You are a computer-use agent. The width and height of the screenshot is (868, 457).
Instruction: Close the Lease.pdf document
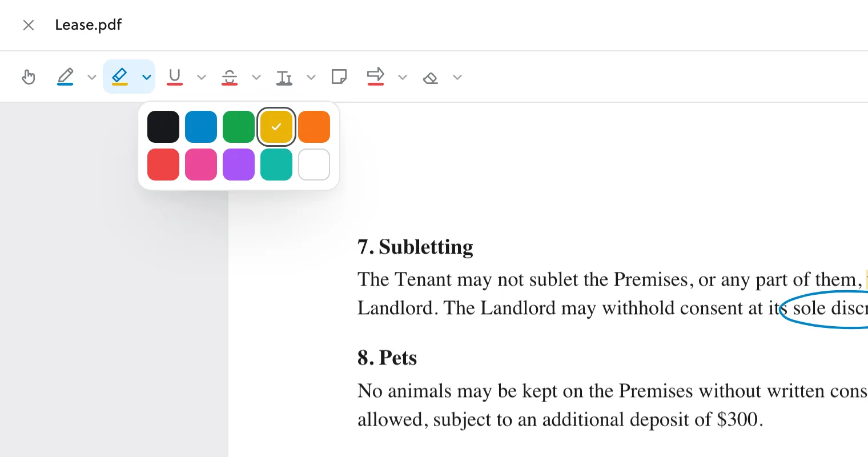point(29,25)
